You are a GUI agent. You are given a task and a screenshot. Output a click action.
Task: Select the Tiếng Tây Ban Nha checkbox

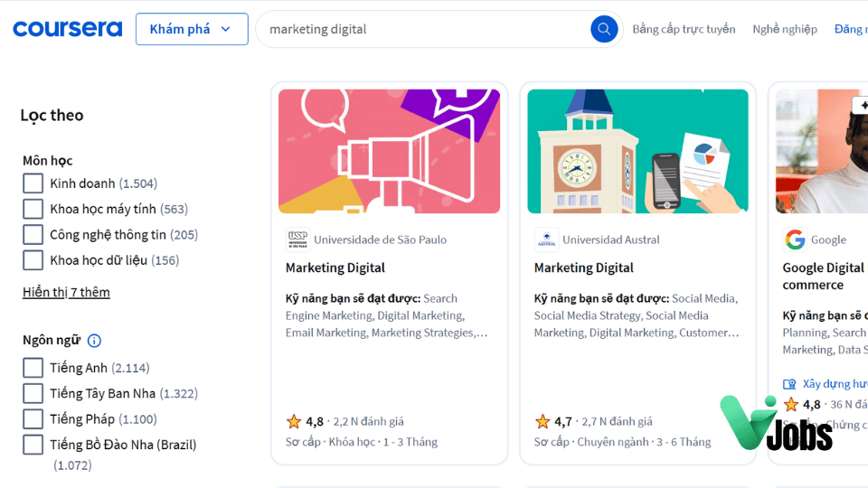[x=33, y=393]
